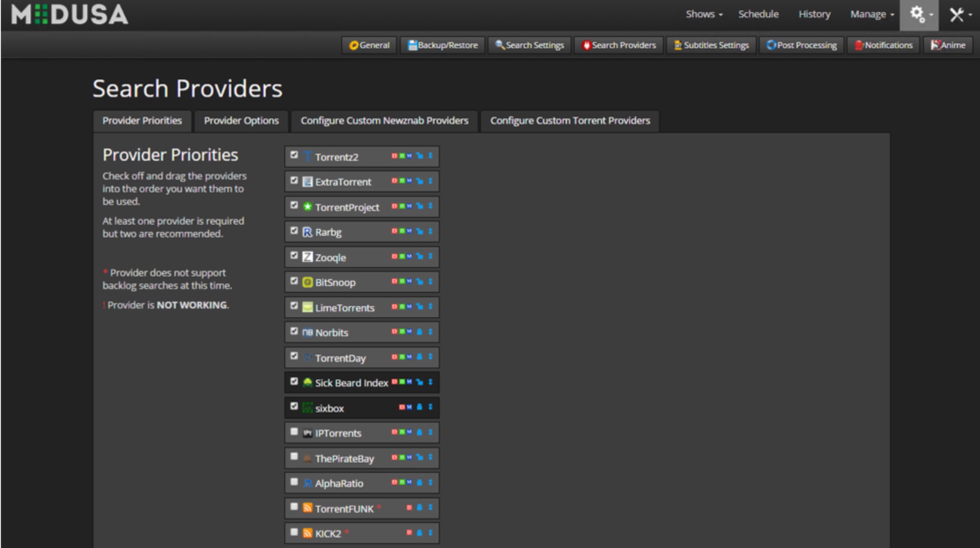Click the Sick Beard Index icon
The image size is (980, 548).
(307, 383)
